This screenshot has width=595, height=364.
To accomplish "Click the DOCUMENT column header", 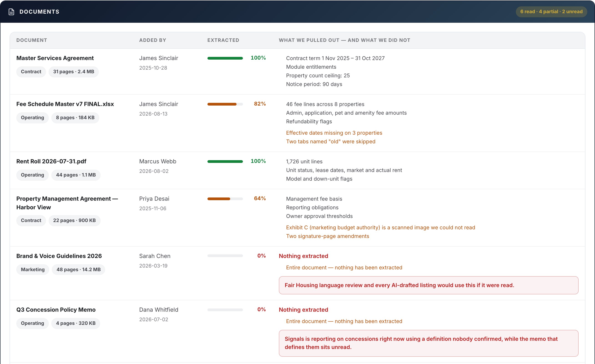I will 32,40.
